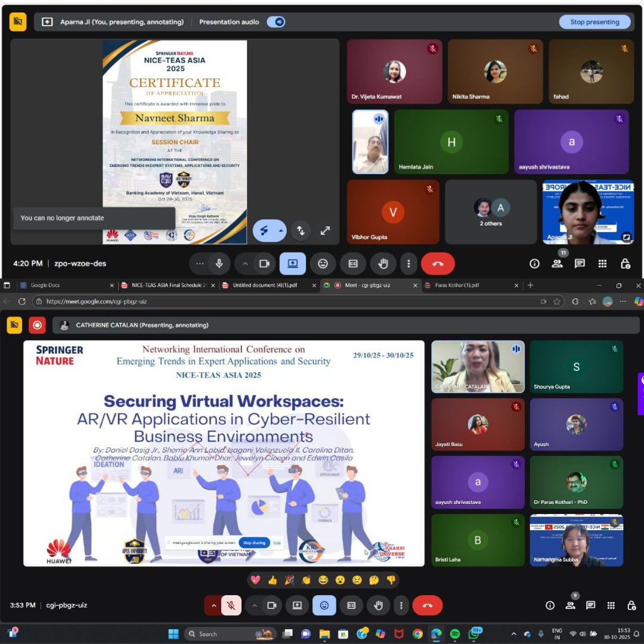Toggle camera in the cgi-pbgz-uiz meeting

[x=271, y=605]
